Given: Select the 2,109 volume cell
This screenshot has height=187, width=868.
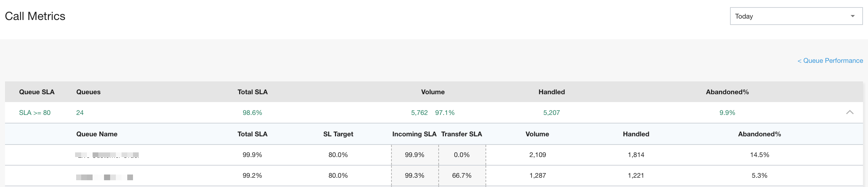Looking at the screenshot, I should pyautogui.click(x=538, y=155).
